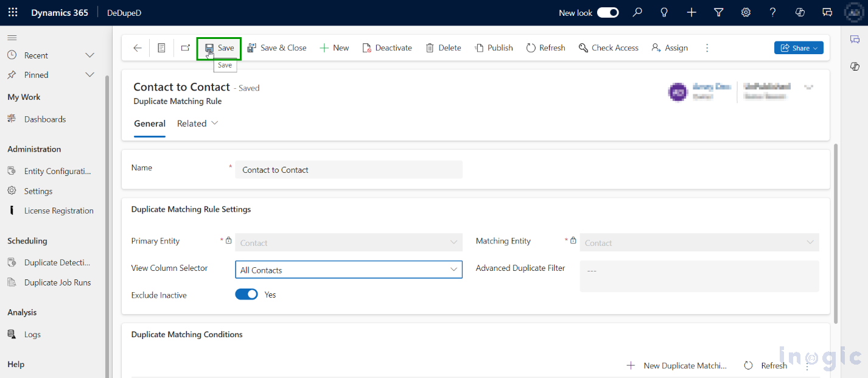This screenshot has width=868, height=378.
Task: Open the command bar overflow menu
Action: pos(707,48)
